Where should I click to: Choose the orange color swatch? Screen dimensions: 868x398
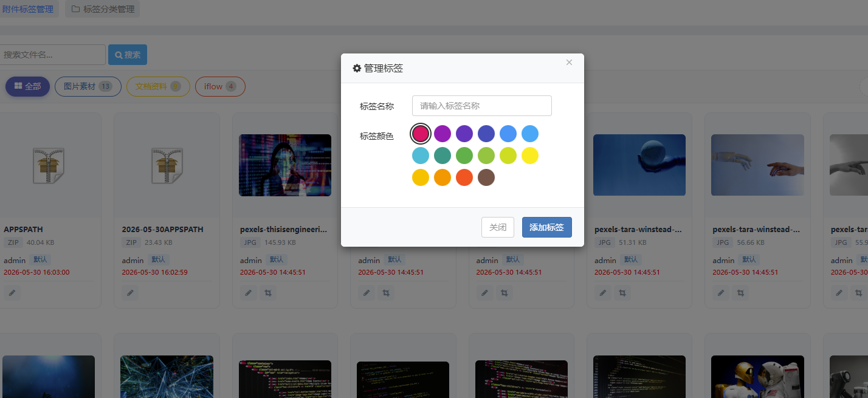[x=443, y=177]
